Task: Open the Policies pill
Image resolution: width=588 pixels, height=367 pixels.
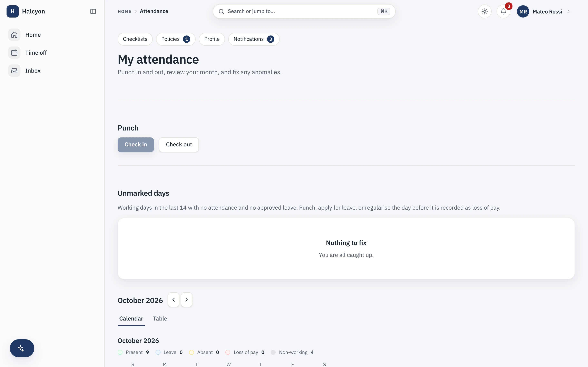Action: pos(176,39)
